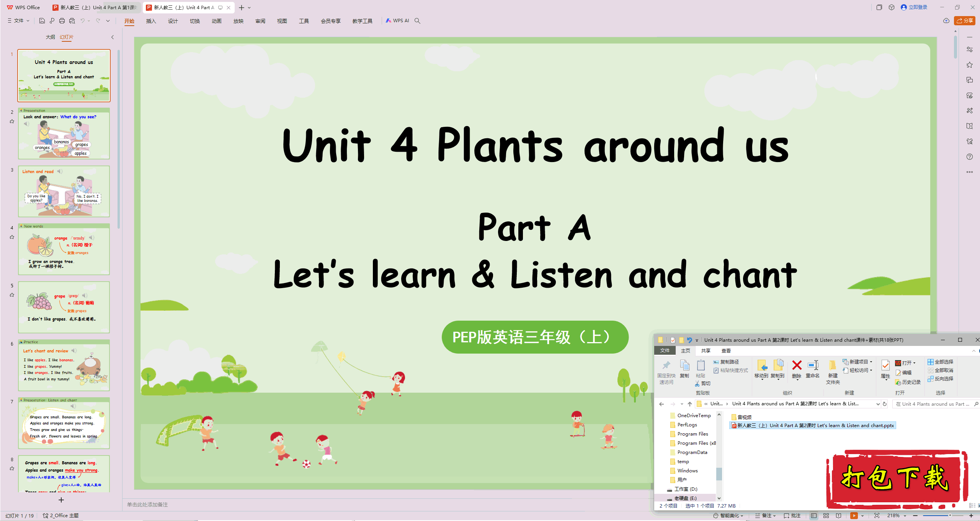The height and width of the screenshot is (521, 980).
Task: Click the slide panel vertical scrollbar
Action: point(119,139)
